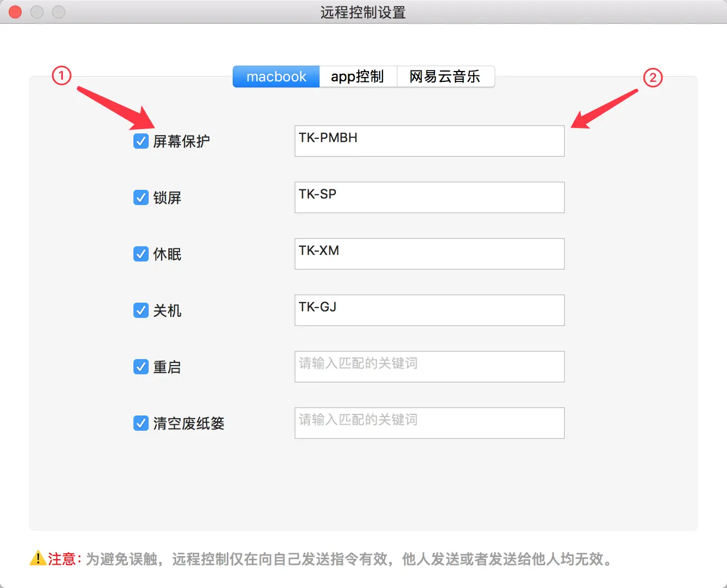Image resolution: width=727 pixels, height=588 pixels.
Task: Select the TK-GJ keyword field
Action: 430,310
